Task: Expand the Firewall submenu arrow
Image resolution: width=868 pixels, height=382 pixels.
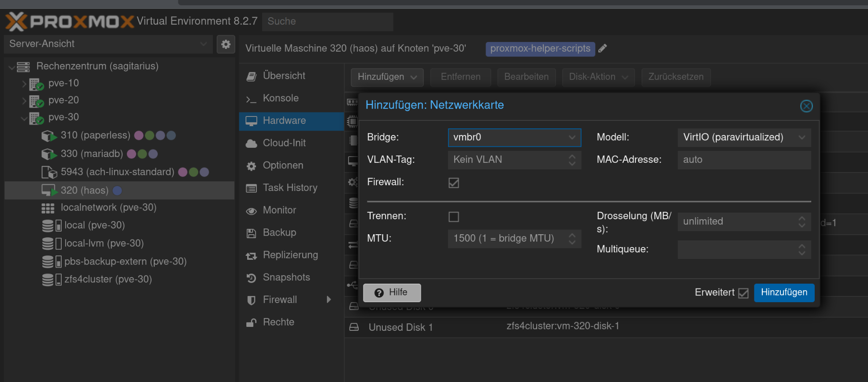Action: click(x=329, y=300)
